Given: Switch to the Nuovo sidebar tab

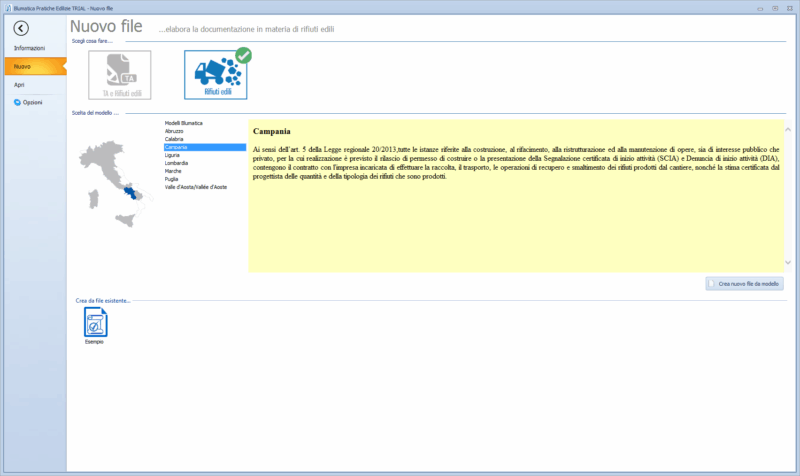Looking at the screenshot, I should coord(23,66).
